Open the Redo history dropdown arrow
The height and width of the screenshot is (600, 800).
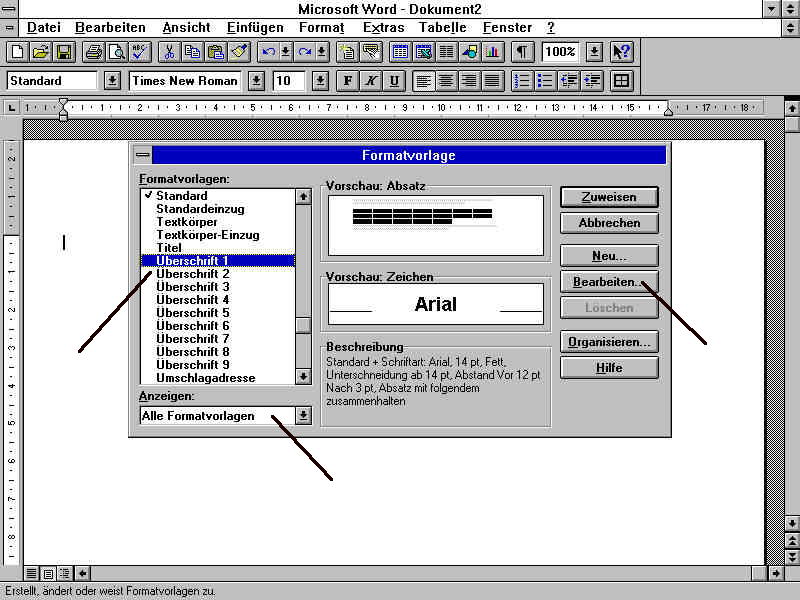[x=322, y=52]
